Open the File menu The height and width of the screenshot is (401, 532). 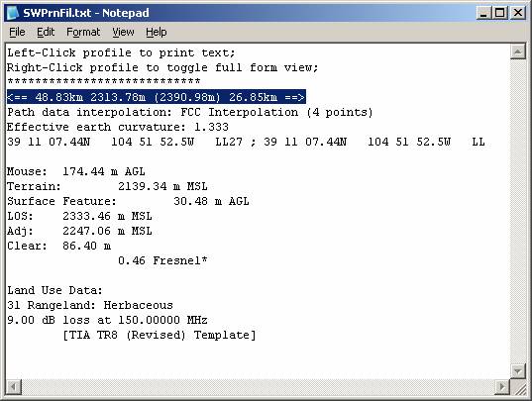pos(17,33)
